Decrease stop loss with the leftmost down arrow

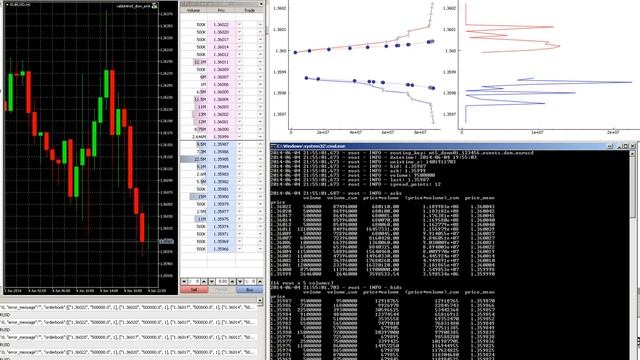(x=184, y=282)
